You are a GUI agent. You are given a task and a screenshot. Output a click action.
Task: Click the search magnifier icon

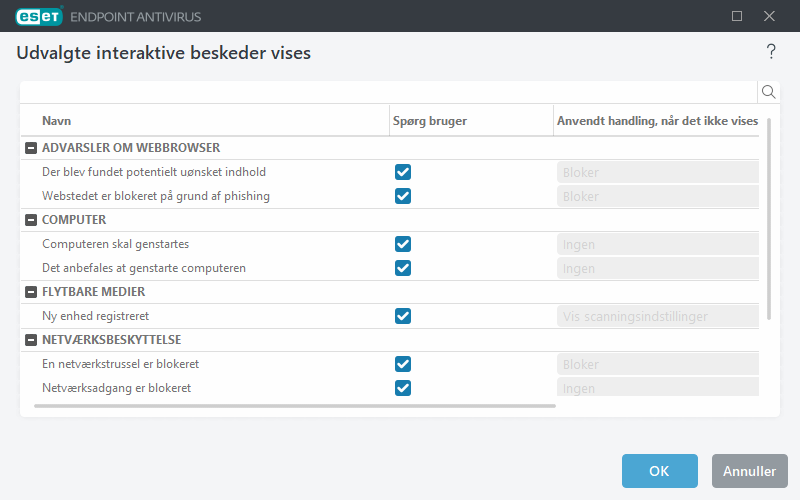[x=768, y=92]
